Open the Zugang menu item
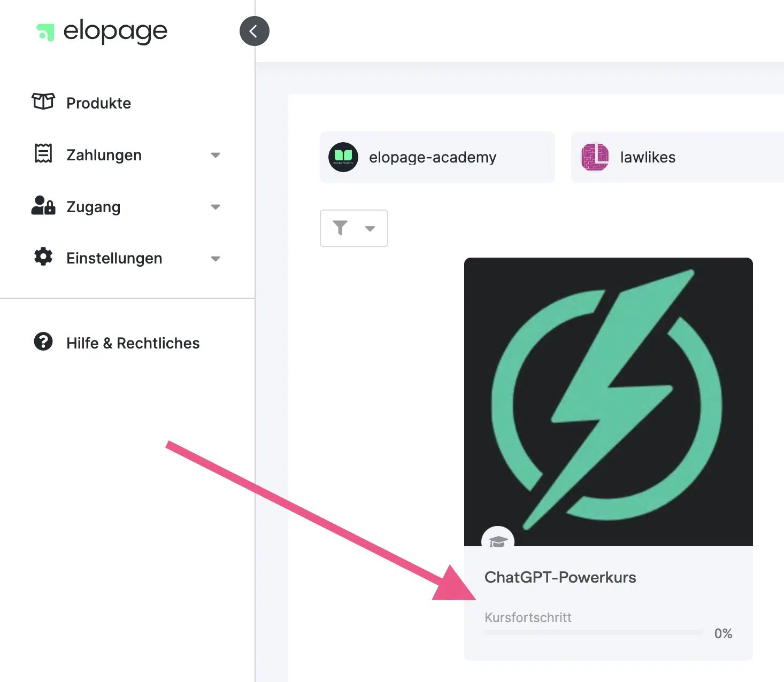 point(94,207)
